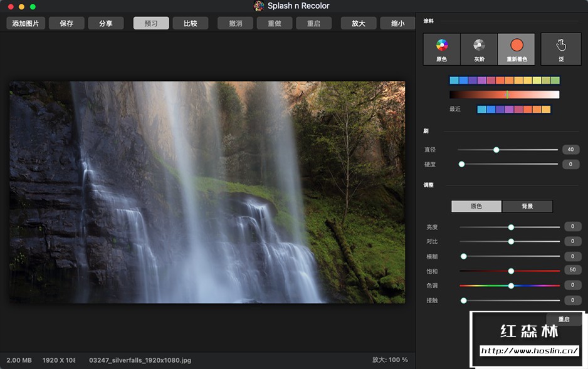Activate the 泛 hand pan tool
The width and height of the screenshot is (588, 369).
pyautogui.click(x=561, y=49)
